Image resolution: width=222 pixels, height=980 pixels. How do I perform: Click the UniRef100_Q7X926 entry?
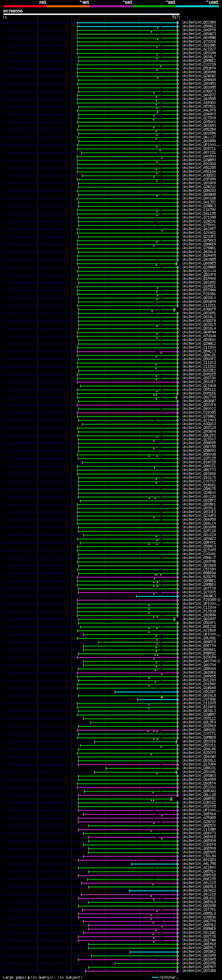(x=199, y=41)
